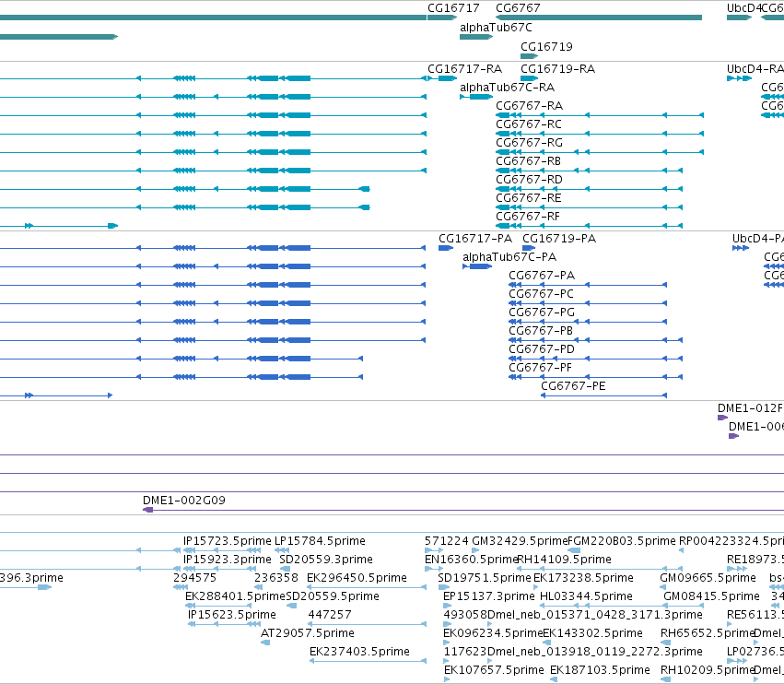Select the GM08415.5prime EST label
The height and width of the screenshot is (684, 784).
[711, 596]
